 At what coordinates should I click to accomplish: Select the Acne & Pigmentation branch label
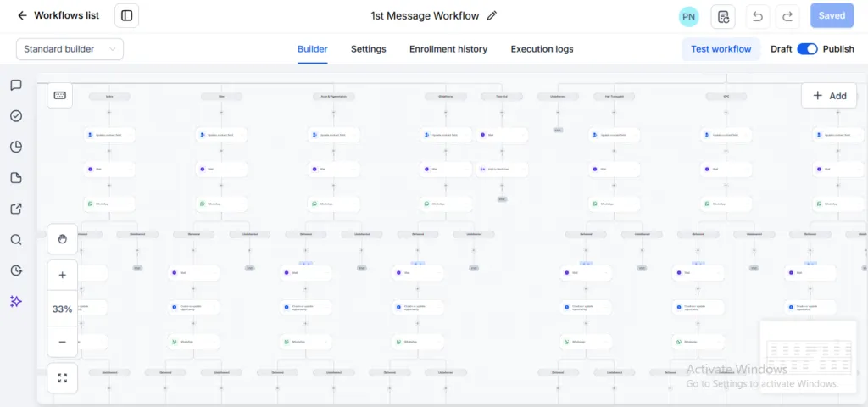[x=334, y=97]
